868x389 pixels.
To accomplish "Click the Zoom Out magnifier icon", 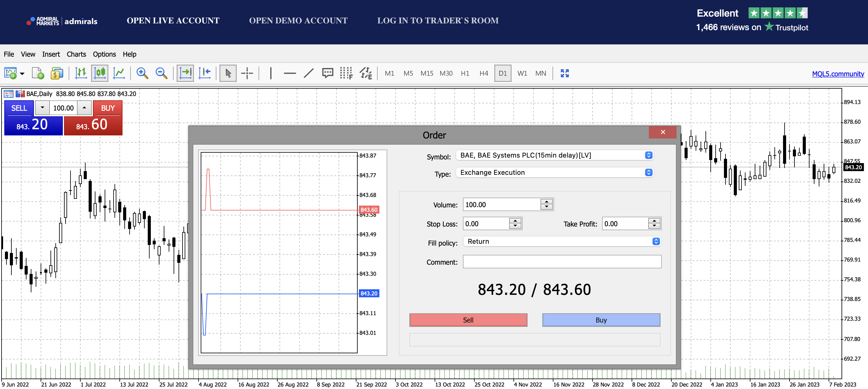I will click(161, 73).
